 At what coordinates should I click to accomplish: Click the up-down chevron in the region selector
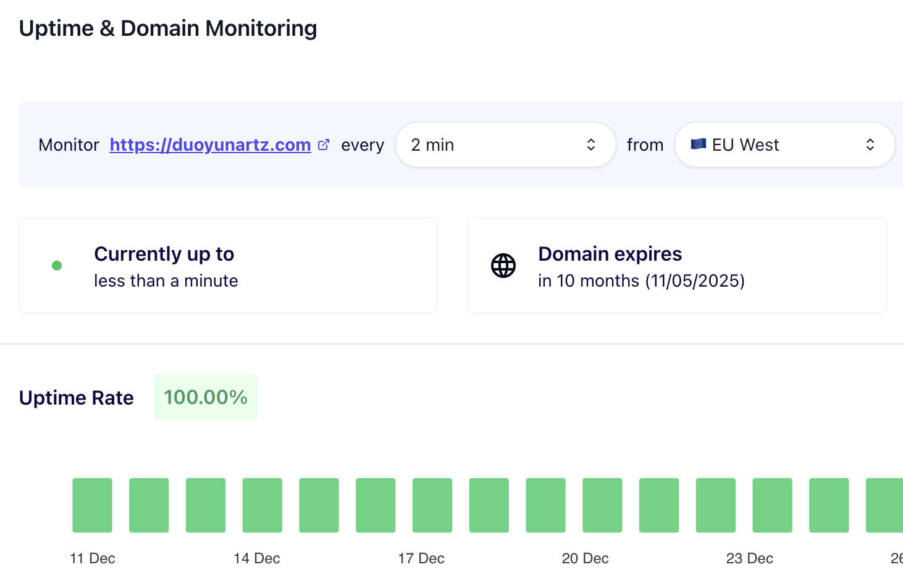(x=870, y=145)
